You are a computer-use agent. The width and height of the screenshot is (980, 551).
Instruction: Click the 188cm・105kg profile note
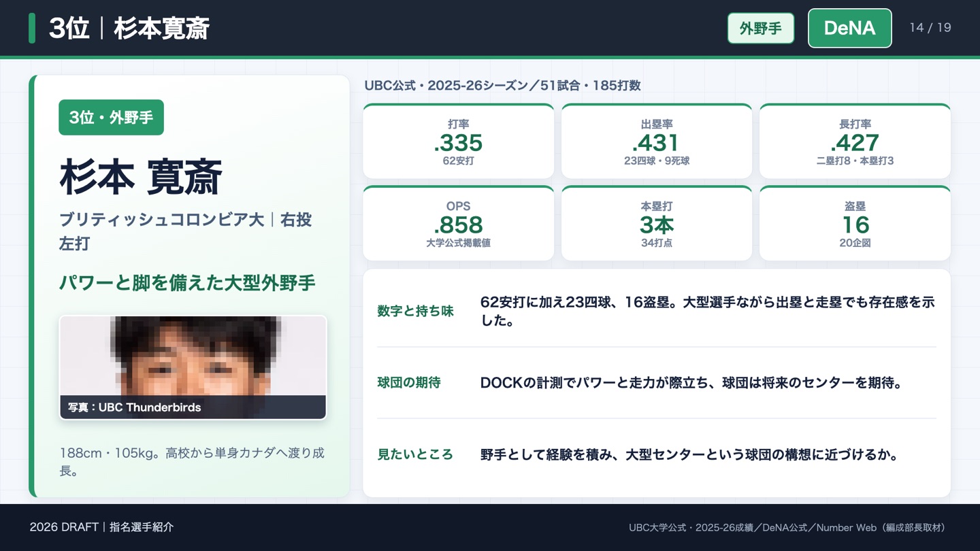[192, 461]
